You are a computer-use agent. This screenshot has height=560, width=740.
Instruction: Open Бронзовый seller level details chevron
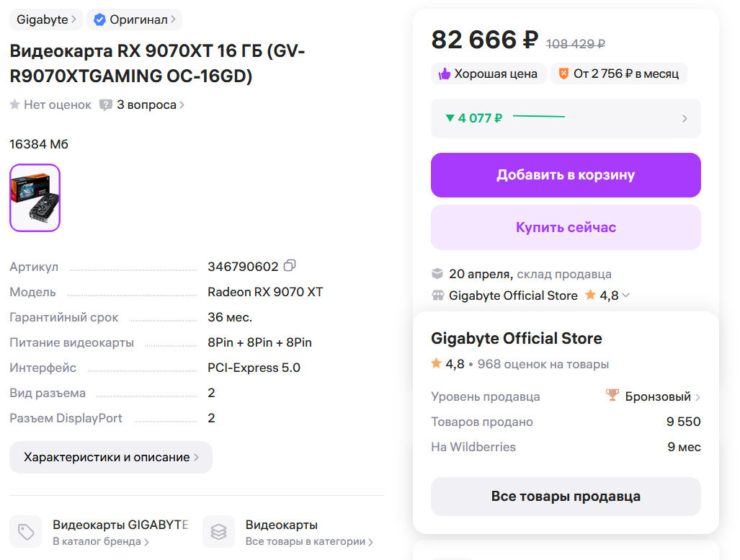pos(697,397)
